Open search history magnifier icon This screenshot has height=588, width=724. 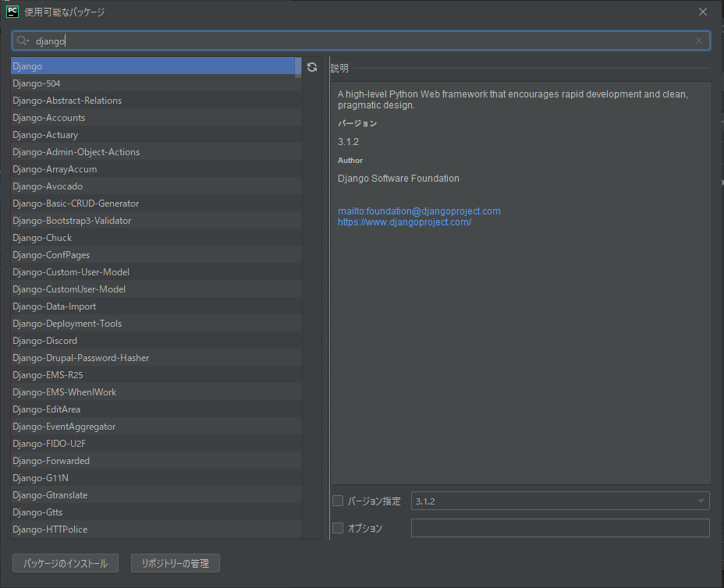(x=22, y=41)
